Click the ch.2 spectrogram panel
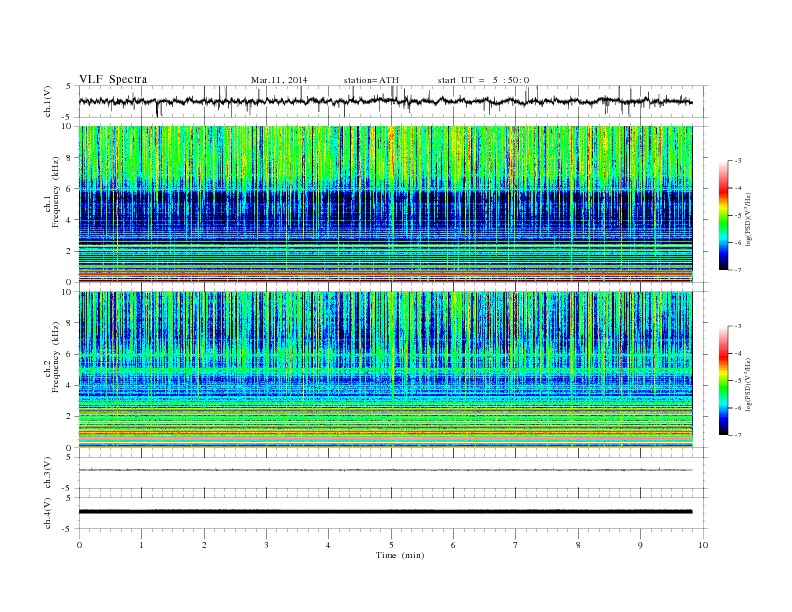 coord(385,370)
